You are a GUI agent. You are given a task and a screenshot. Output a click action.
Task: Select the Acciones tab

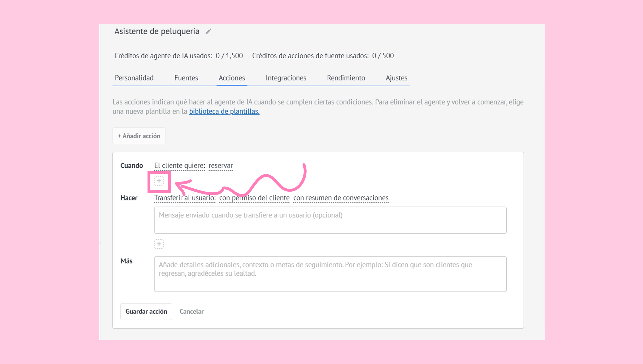tap(231, 78)
